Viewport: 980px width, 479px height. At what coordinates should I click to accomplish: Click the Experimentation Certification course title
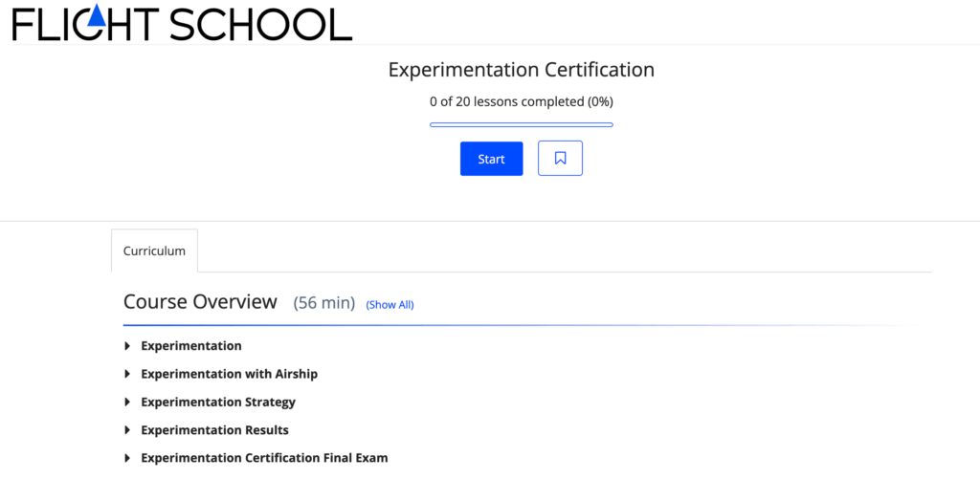click(521, 70)
